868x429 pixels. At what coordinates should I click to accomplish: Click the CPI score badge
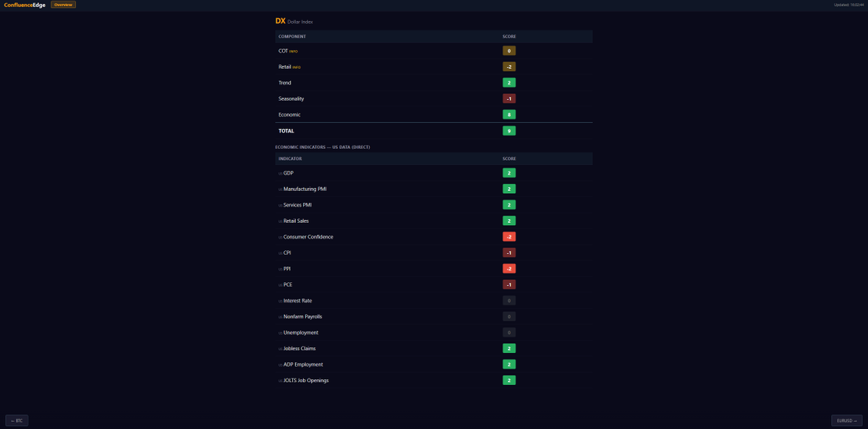[x=509, y=252]
